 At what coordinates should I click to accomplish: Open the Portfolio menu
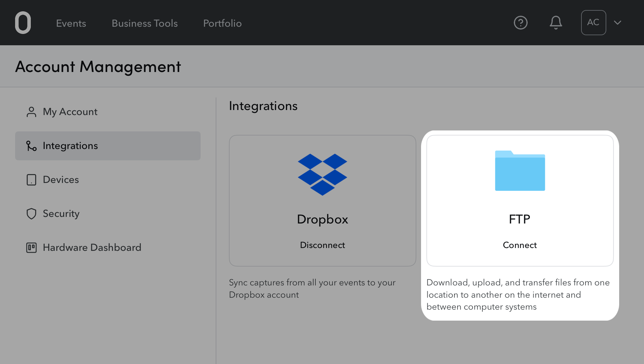pyautogui.click(x=222, y=23)
